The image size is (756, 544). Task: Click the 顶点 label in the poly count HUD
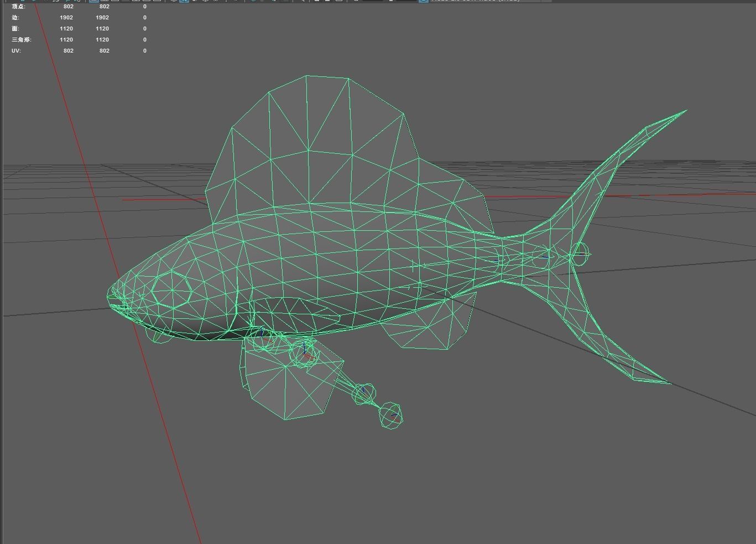tap(18, 7)
